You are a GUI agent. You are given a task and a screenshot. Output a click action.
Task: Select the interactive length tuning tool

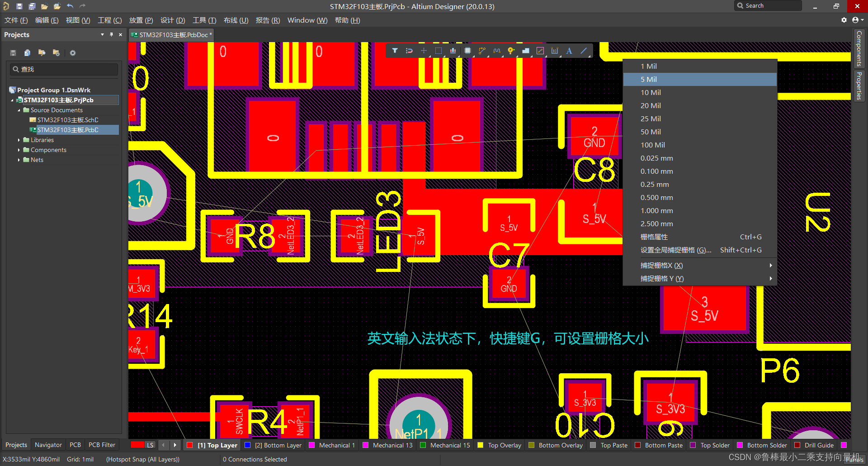click(497, 51)
